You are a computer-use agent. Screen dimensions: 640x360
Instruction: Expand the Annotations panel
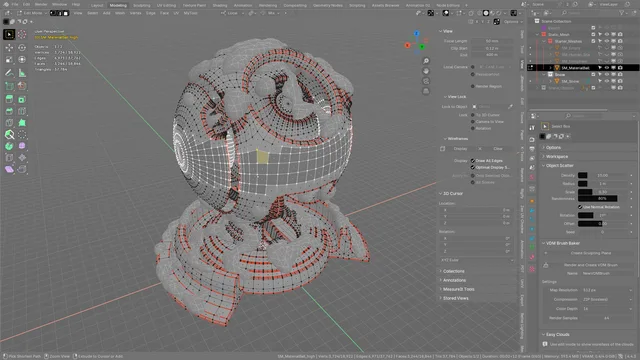[x=453, y=280]
